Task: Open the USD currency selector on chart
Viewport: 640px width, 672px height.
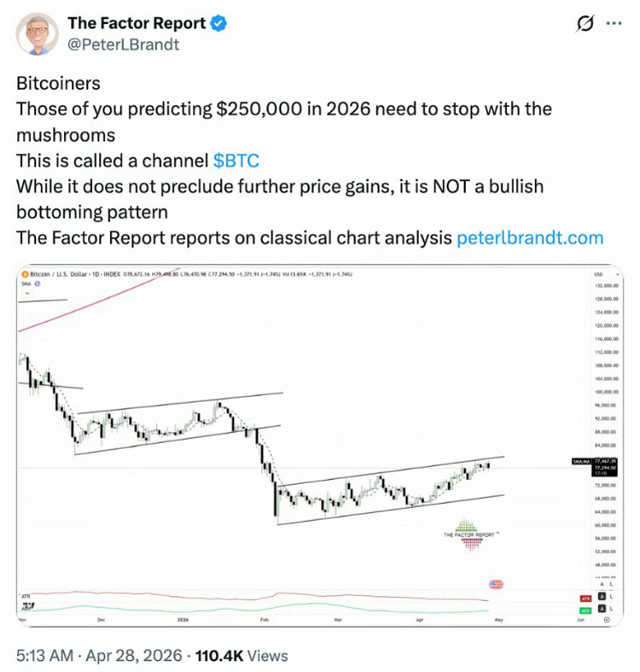Action: click(x=600, y=275)
